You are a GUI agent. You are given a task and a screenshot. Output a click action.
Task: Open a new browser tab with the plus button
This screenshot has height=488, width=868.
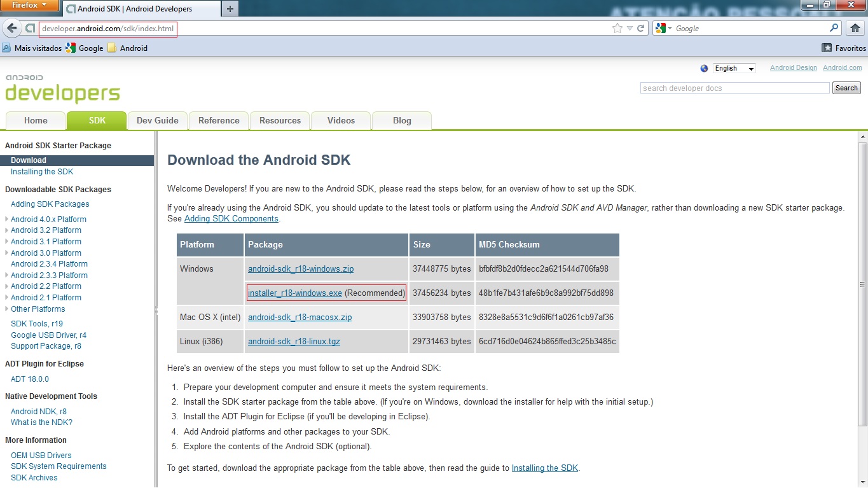click(230, 10)
